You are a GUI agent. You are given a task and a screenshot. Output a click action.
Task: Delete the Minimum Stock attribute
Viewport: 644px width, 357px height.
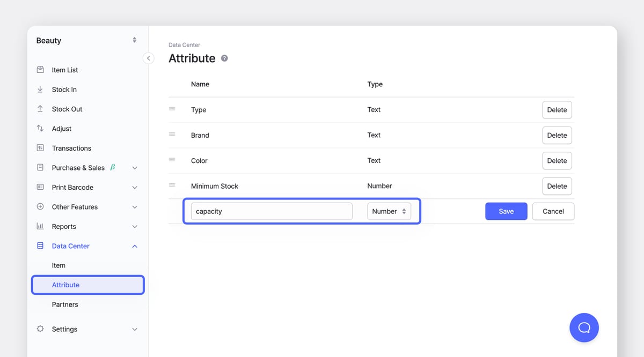pyautogui.click(x=557, y=186)
